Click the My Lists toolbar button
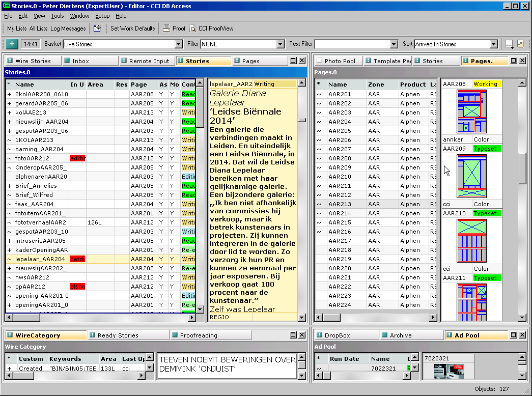This screenshot has height=396, width=532. point(17,29)
